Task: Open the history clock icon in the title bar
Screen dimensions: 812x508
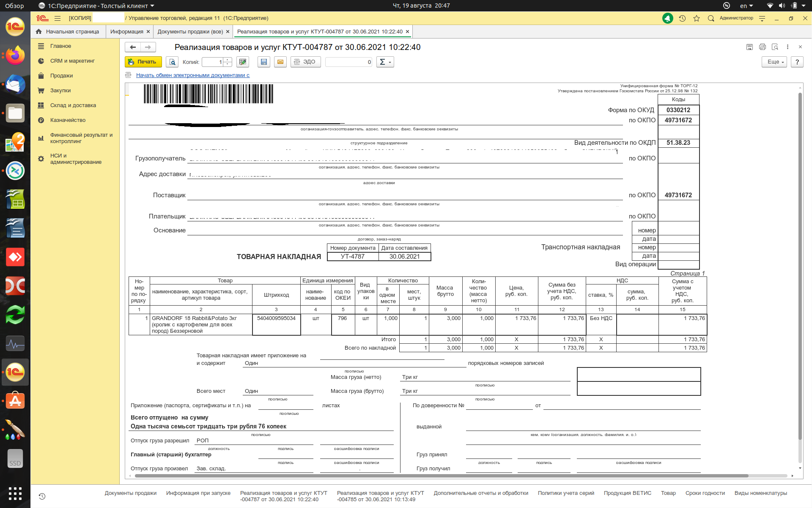Action: (682, 18)
